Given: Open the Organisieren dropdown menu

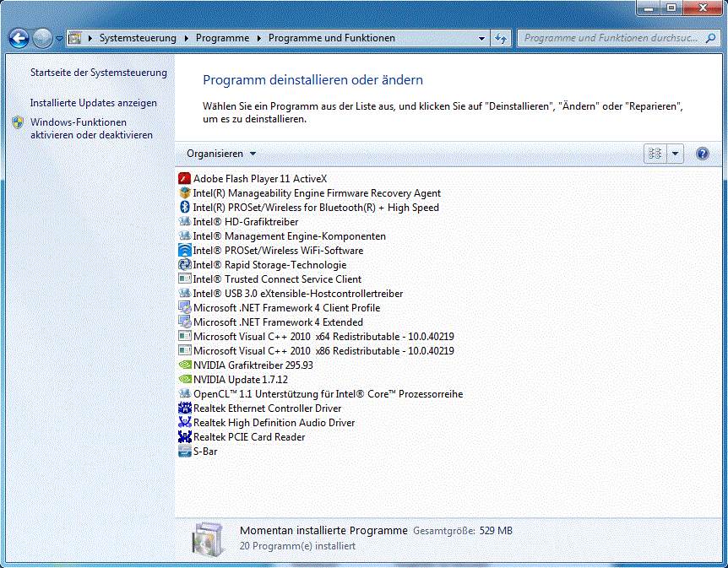Looking at the screenshot, I should 221,154.
